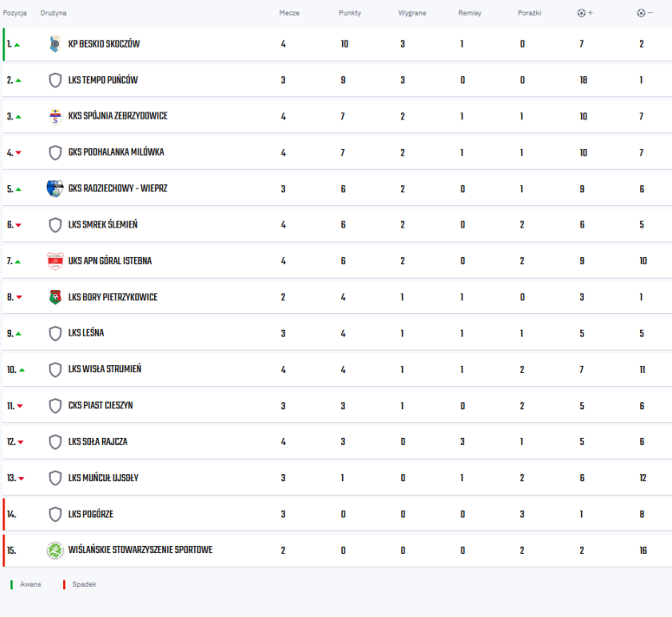This screenshot has width=672, height=617.
Task: Click the Wiślańskie Stowarzyszenie Sportowe green logo
Action: 55,550
